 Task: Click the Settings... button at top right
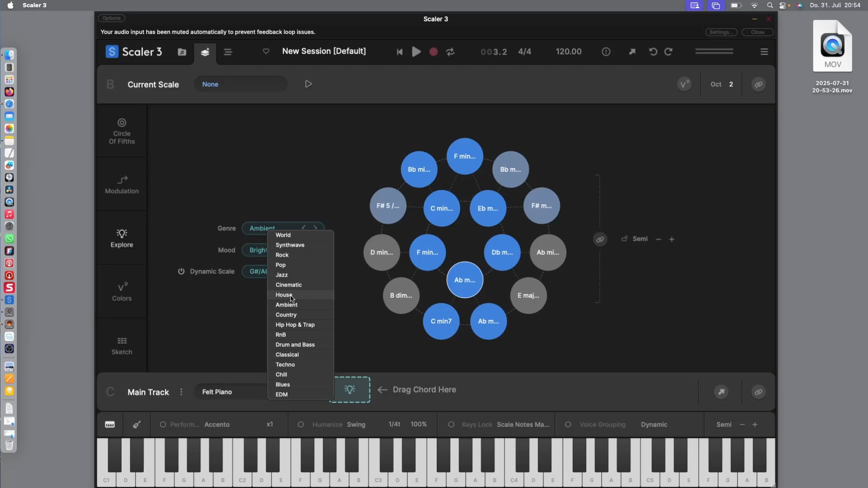[721, 32]
